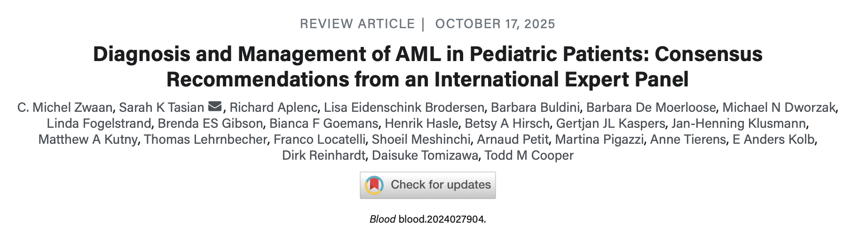Open Linda Fogelstrand's author info
This screenshot has width=868, height=233.
[99, 124]
